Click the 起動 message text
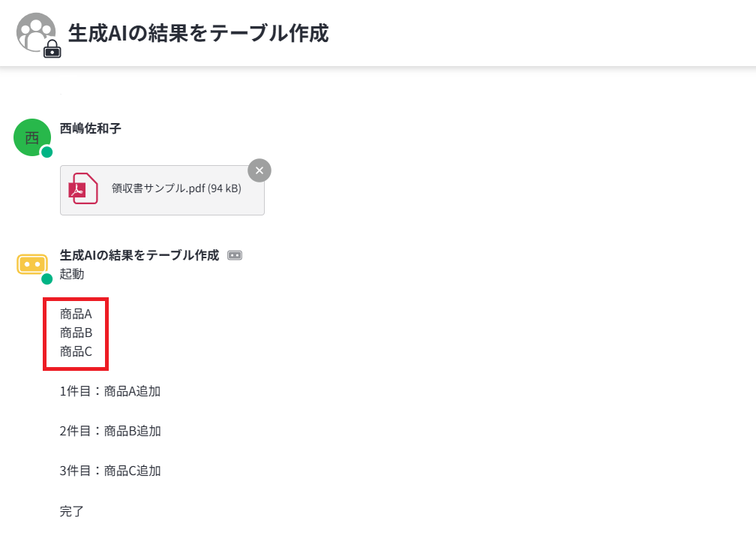Viewport: 756px width, 542px height. pos(72,274)
